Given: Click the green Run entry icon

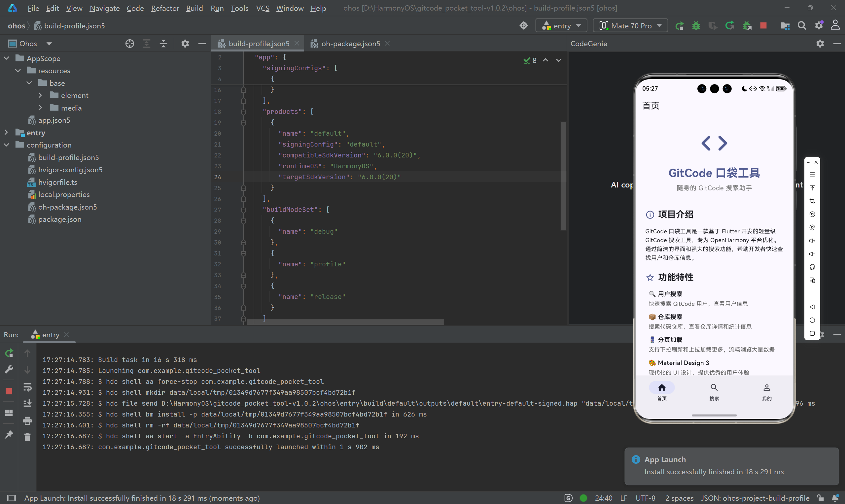Looking at the screenshot, I should click(x=679, y=26).
